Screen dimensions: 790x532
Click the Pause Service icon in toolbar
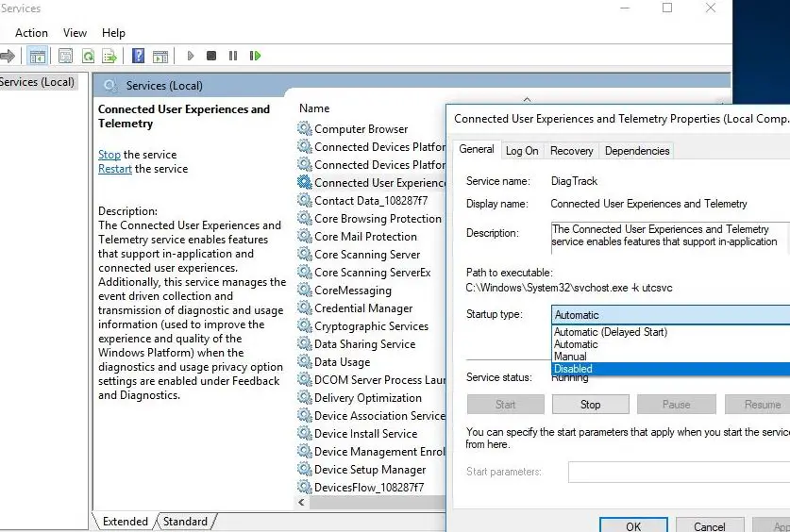click(233, 56)
